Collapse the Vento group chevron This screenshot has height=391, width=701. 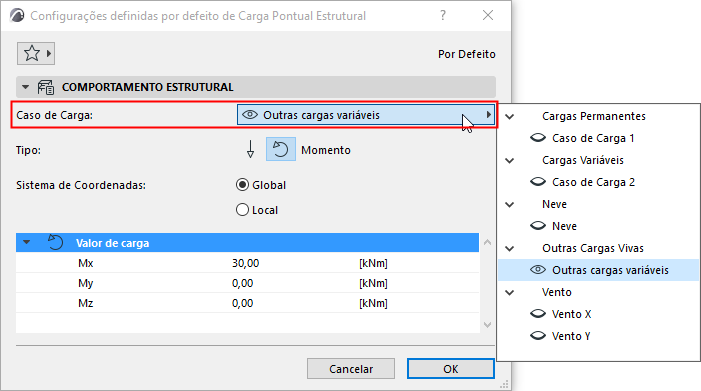click(x=510, y=292)
